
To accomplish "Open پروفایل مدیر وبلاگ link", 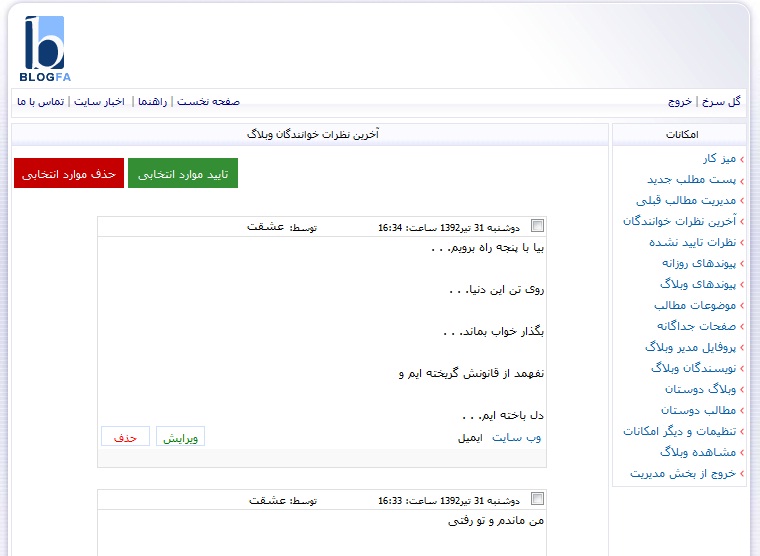I will pyautogui.click(x=691, y=348).
